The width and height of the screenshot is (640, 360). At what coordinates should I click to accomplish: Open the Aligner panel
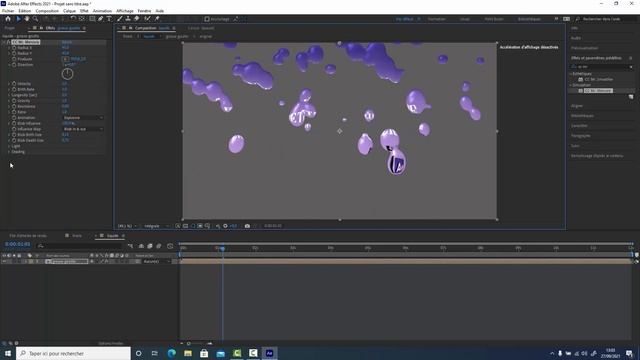577,106
